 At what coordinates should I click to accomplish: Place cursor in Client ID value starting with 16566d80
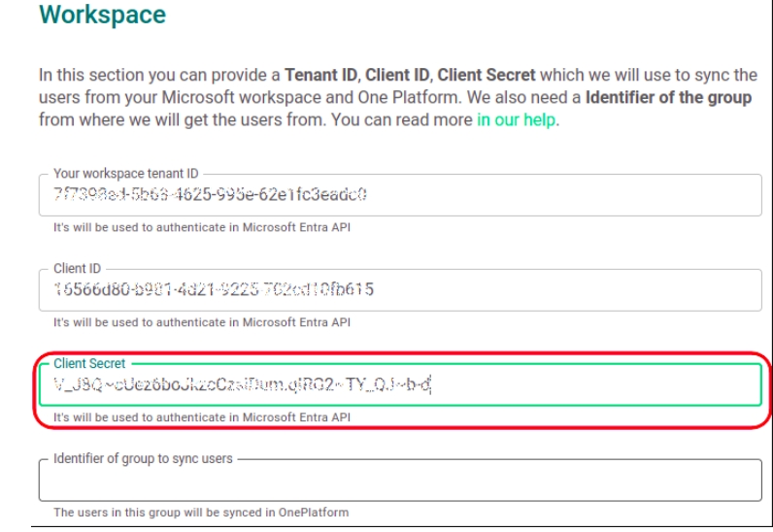(214, 290)
